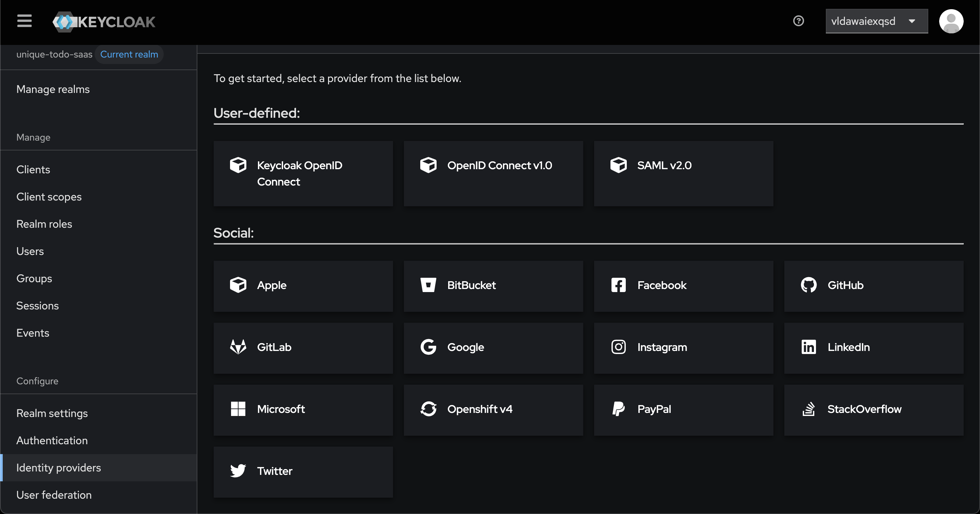Click the PayPal P icon
The image size is (980, 514).
(619, 409)
